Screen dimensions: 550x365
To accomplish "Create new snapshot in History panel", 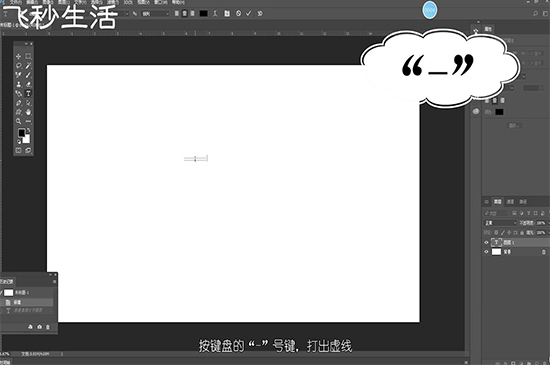I will click(x=39, y=327).
